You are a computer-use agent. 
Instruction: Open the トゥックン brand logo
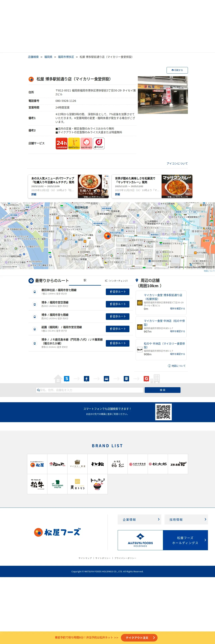(x=97, y=484)
